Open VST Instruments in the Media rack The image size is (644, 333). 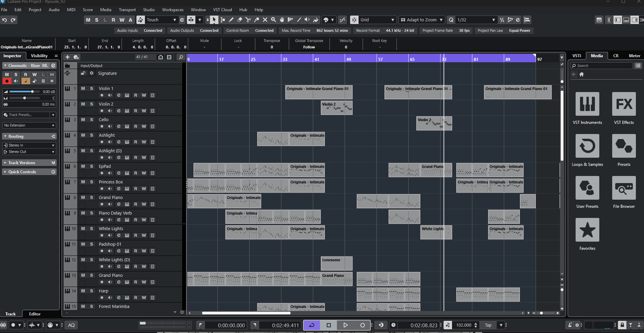point(587,104)
